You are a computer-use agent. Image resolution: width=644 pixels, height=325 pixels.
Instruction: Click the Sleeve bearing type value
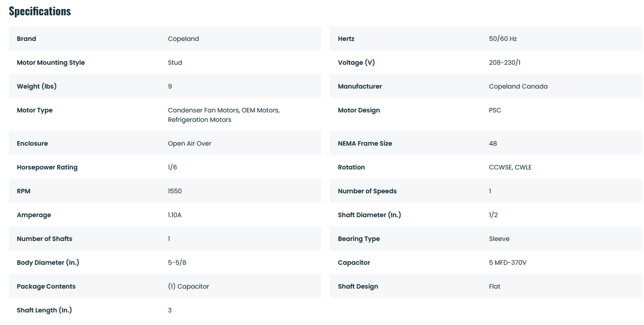pos(499,239)
